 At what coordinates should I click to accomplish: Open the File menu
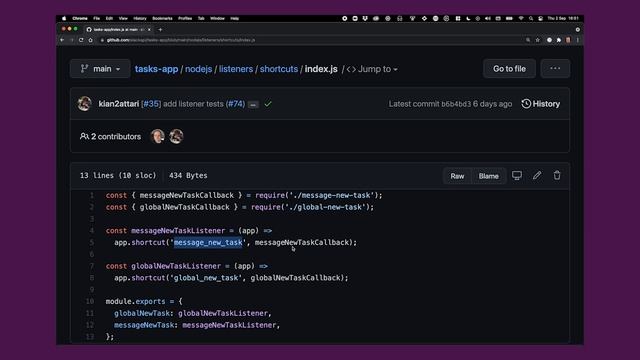tap(96, 18)
